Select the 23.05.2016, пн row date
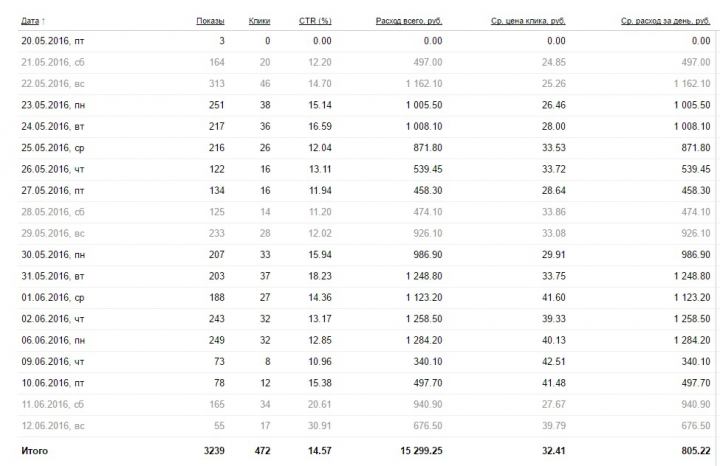This screenshot has height=466, width=720. pyautogui.click(x=53, y=105)
